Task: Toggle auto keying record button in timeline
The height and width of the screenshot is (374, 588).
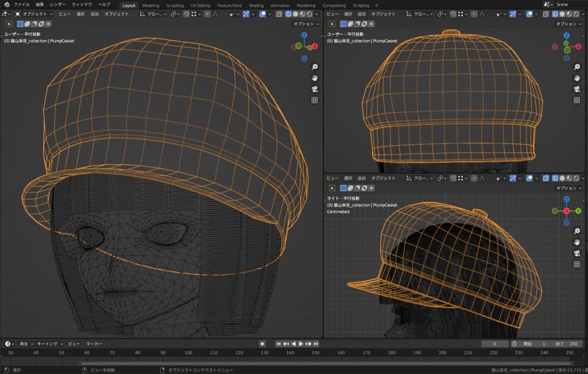Action: click(x=262, y=344)
